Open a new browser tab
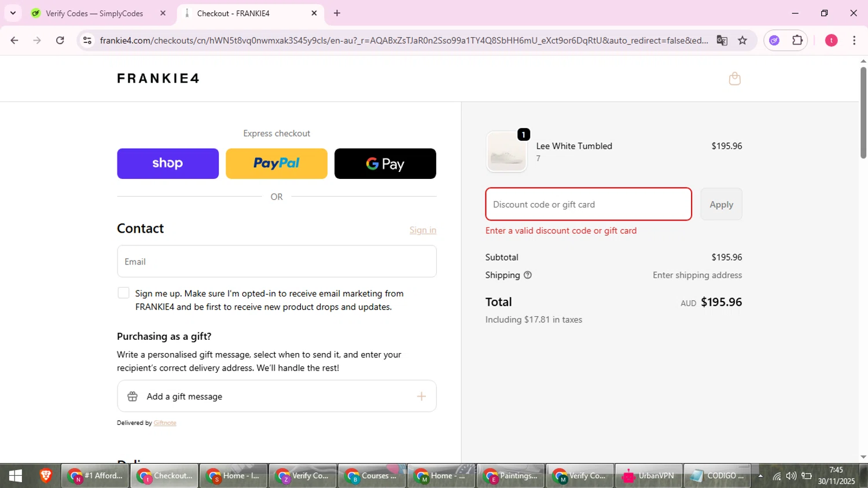868x488 pixels. pyautogui.click(x=337, y=13)
